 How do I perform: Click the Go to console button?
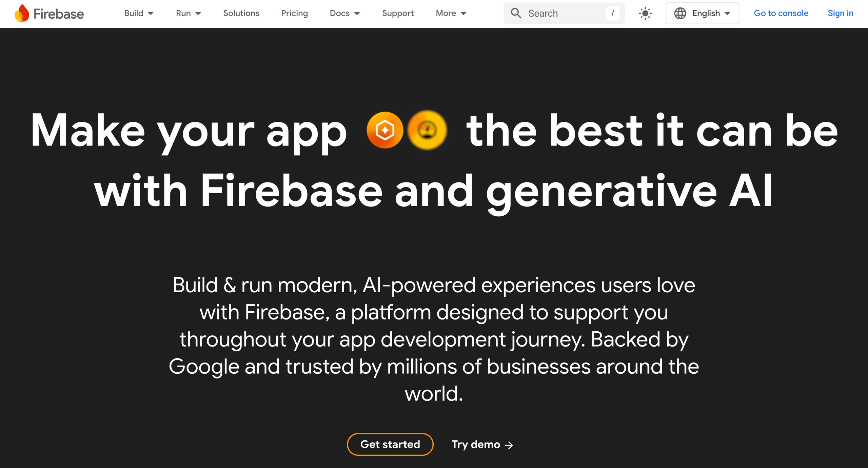click(782, 13)
